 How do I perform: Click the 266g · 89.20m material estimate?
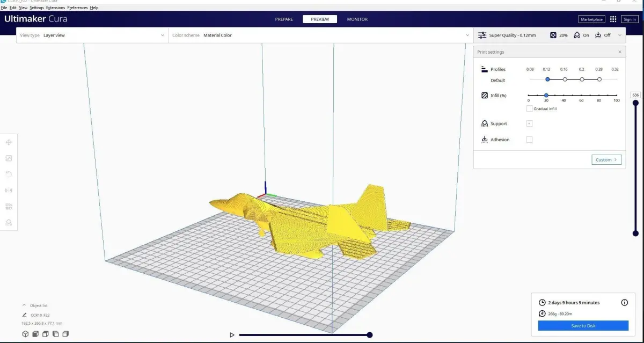click(560, 314)
